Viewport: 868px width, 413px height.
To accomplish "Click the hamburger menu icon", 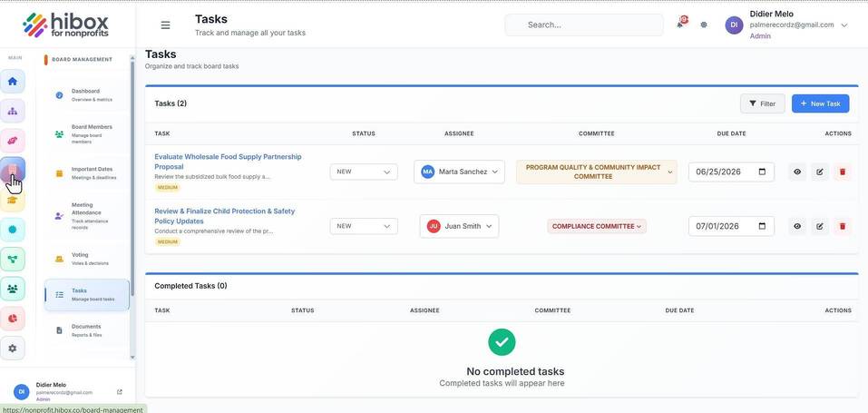I will coord(165,25).
